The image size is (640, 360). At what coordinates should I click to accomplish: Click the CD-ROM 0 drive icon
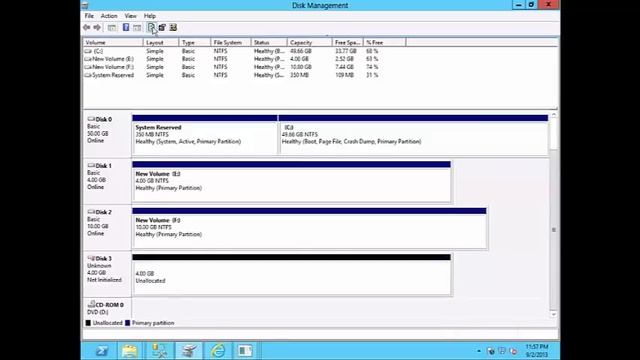pyautogui.click(x=91, y=304)
